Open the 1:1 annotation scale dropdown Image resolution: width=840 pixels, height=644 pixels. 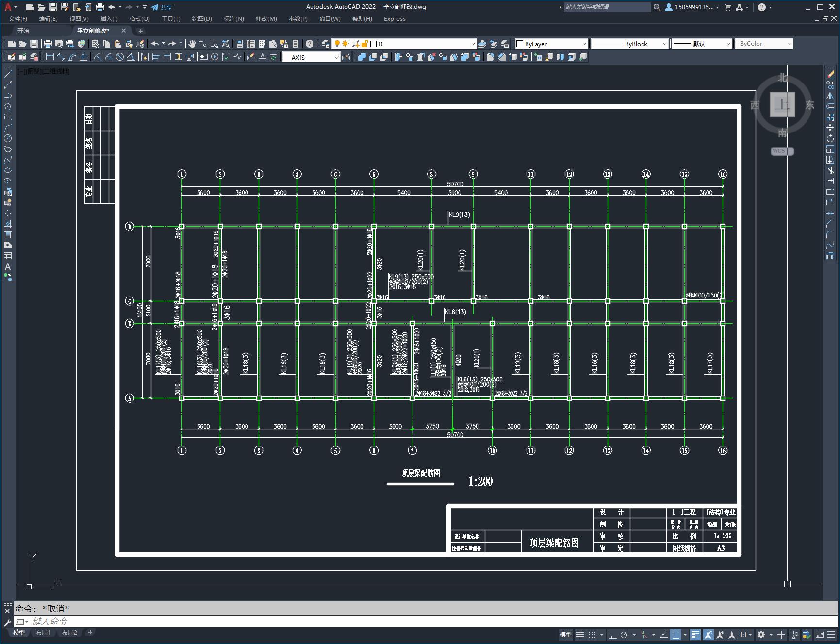coord(746,634)
